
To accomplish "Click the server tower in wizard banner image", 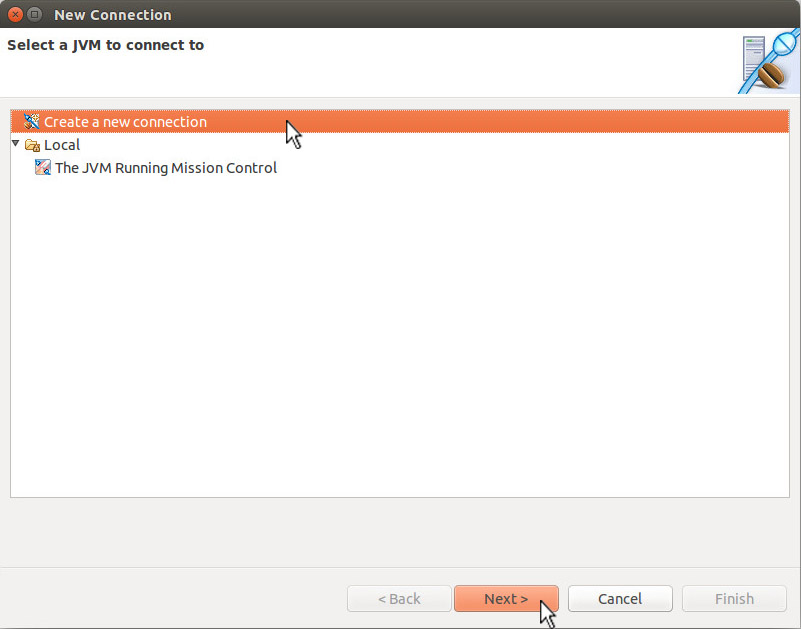I will [753, 56].
